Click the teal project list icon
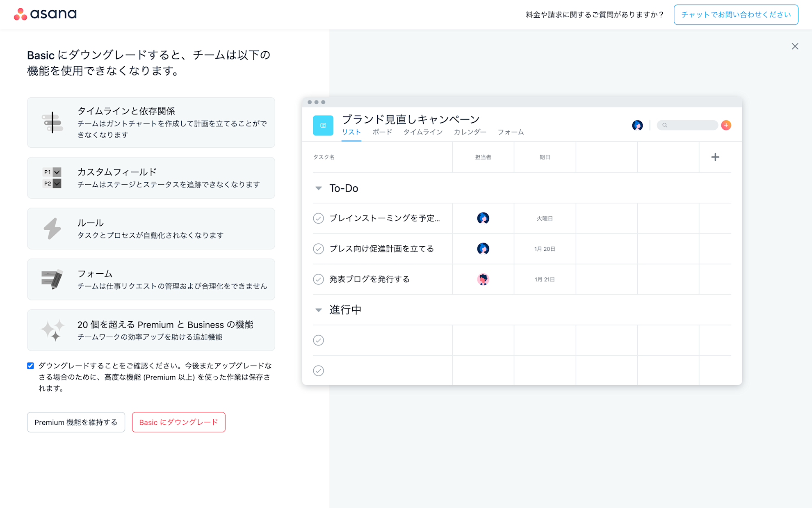The height and width of the screenshot is (508, 812). tap(323, 125)
